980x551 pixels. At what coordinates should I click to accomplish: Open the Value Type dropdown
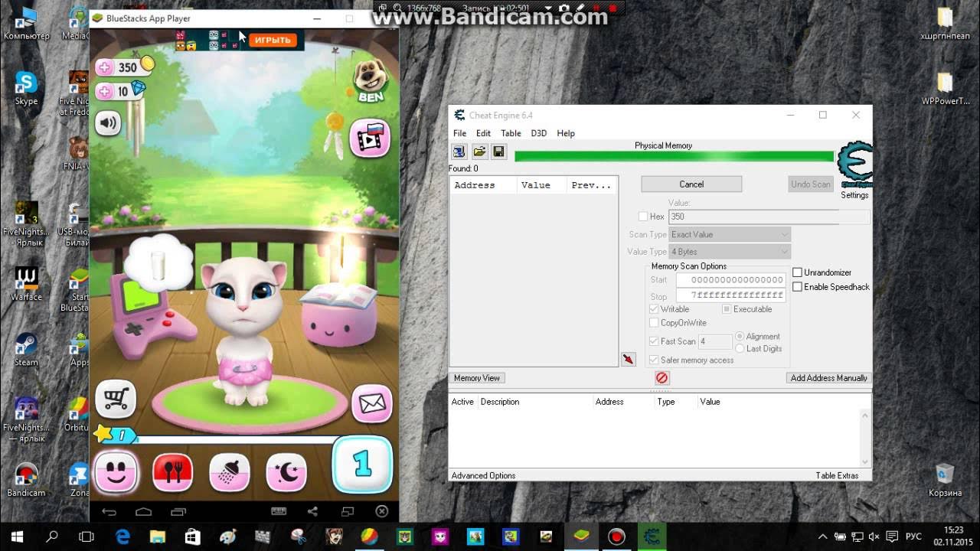pyautogui.click(x=730, y=251)
